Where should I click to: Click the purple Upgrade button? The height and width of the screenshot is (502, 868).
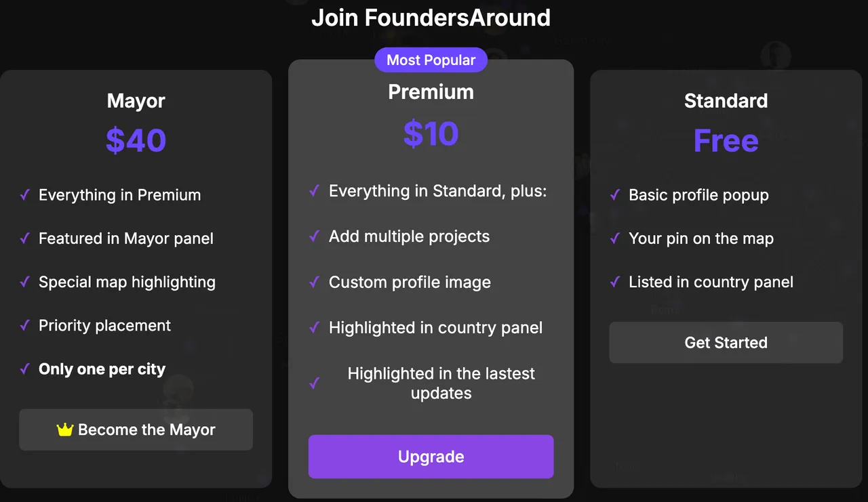(431, 457)
